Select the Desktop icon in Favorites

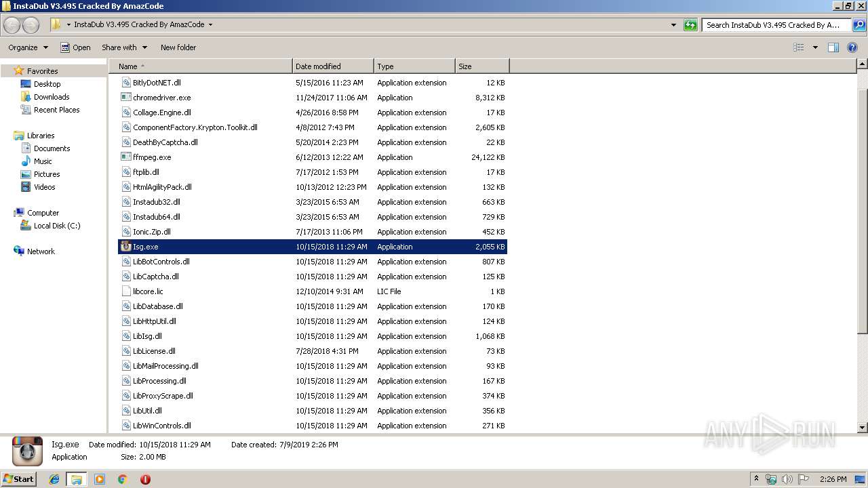26,84
